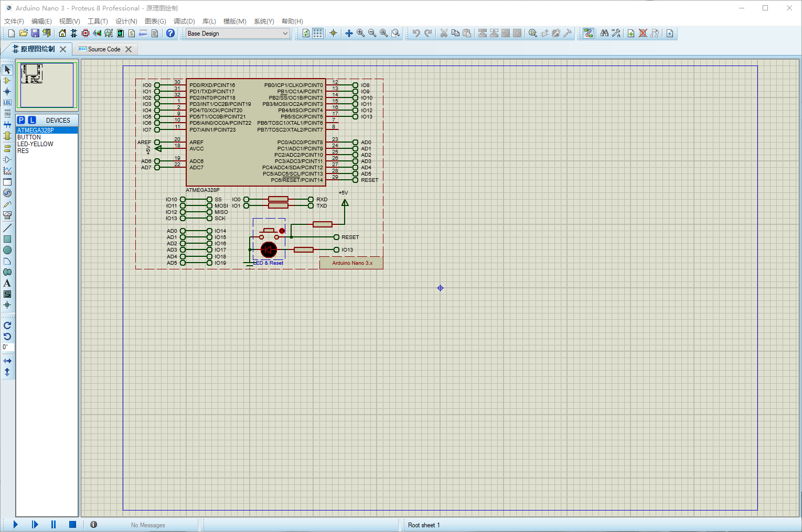Open the Base Design variant dropdown
802x532 pixels.
point(238,33)
